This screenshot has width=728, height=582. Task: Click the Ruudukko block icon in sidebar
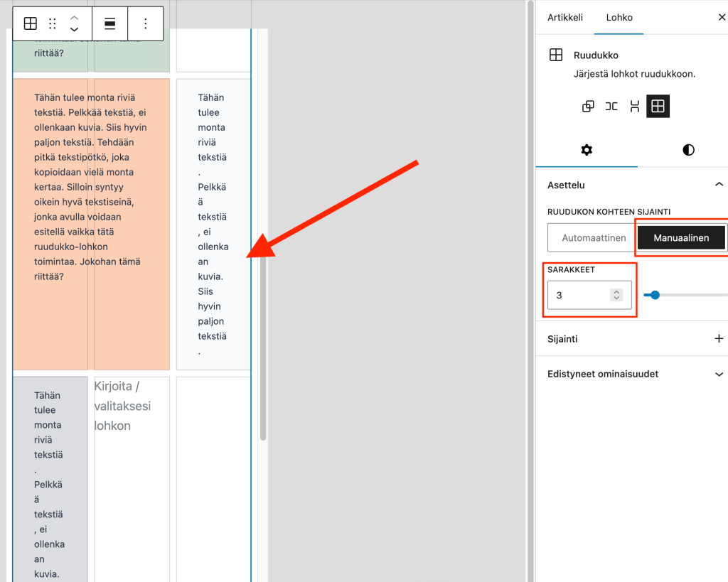pyautogui.click(x=556, y=55)
